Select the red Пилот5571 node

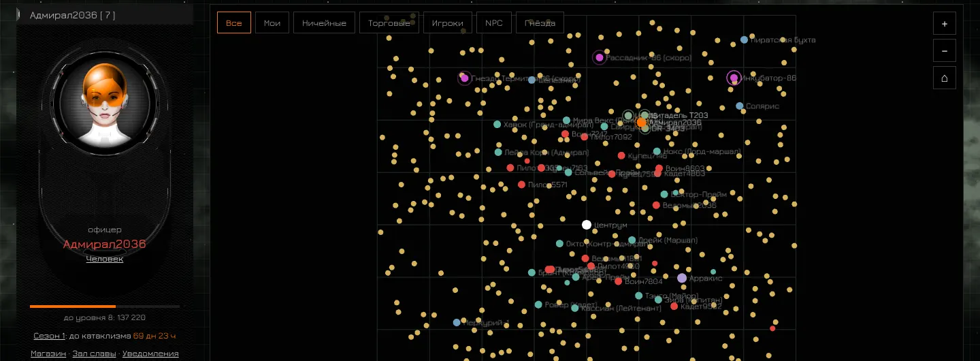click(521, 185)
